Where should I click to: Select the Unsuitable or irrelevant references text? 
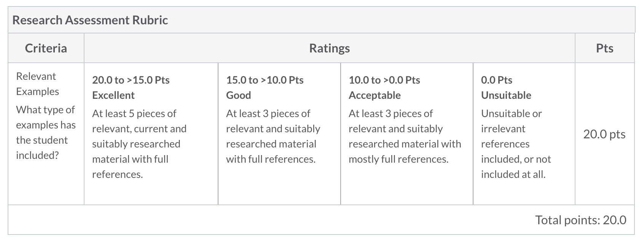[x=516, y=144]
